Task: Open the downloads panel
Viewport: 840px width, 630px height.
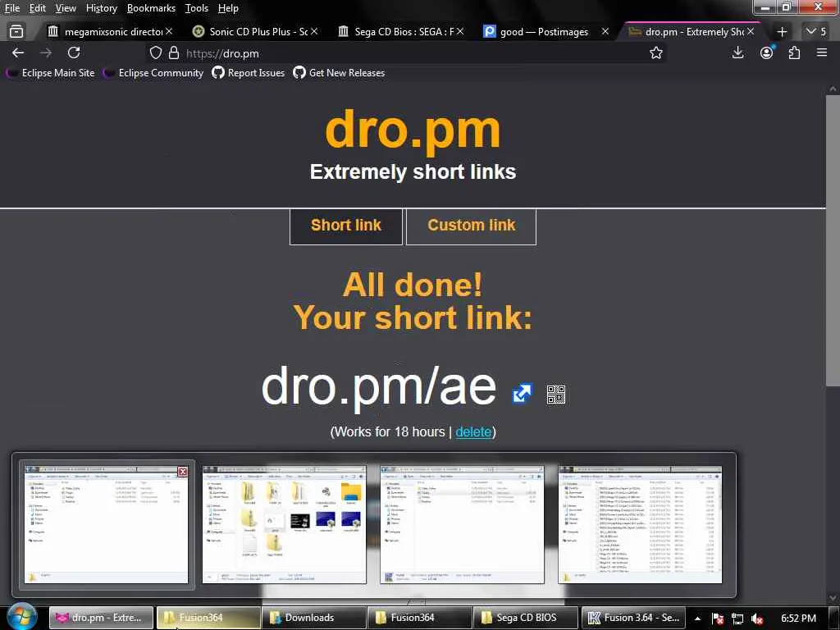Action: (737, 52)
